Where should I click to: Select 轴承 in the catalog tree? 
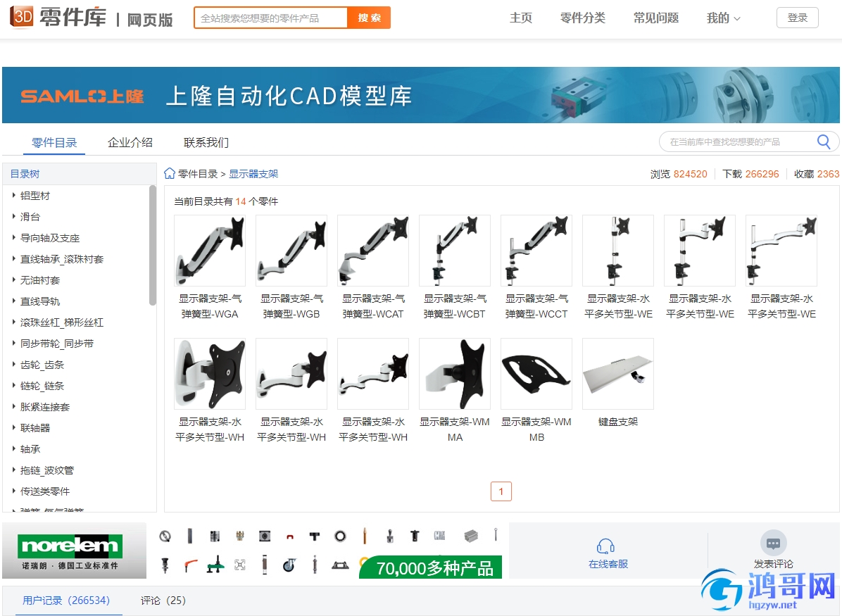coord(30,449)
